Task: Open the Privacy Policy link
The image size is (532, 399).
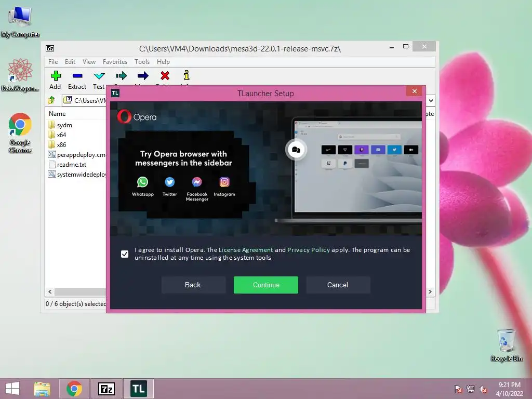Action: (309, 250)
